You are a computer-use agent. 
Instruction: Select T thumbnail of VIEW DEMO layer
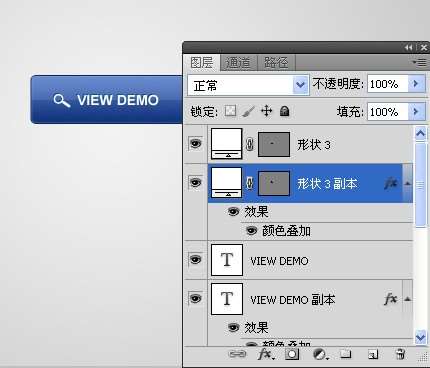click(x=227, y=260)
